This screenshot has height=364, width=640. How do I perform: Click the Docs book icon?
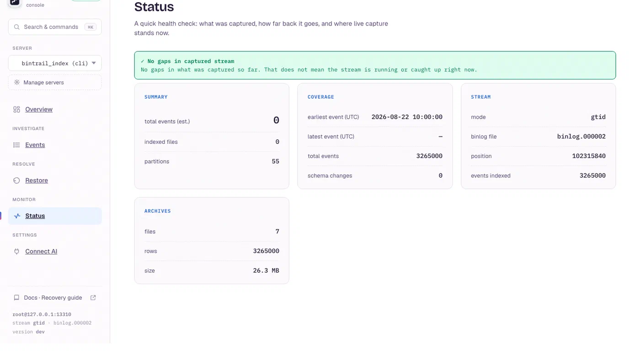tap(16, 298)
